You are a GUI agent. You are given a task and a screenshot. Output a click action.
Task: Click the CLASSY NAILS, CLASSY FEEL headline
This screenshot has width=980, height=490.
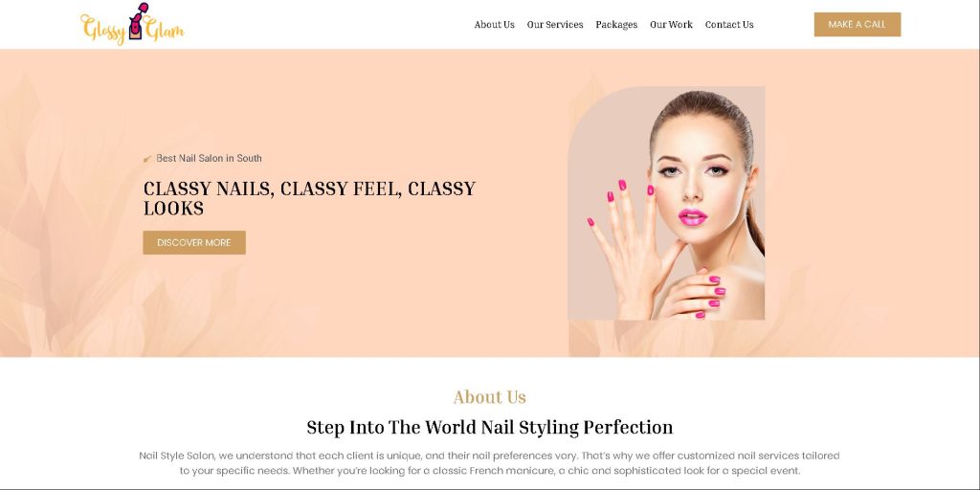point(309,199)
